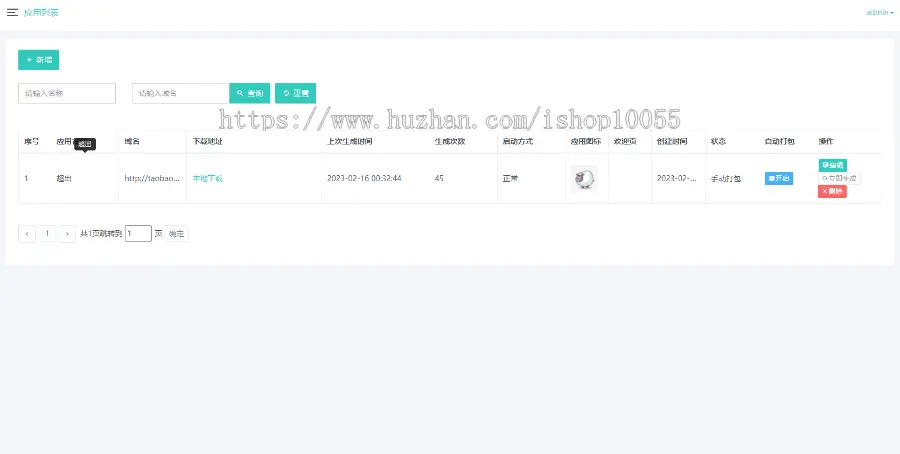Open the admin account dropdown
Screen dimensions: 900x454
coord(879,13)
